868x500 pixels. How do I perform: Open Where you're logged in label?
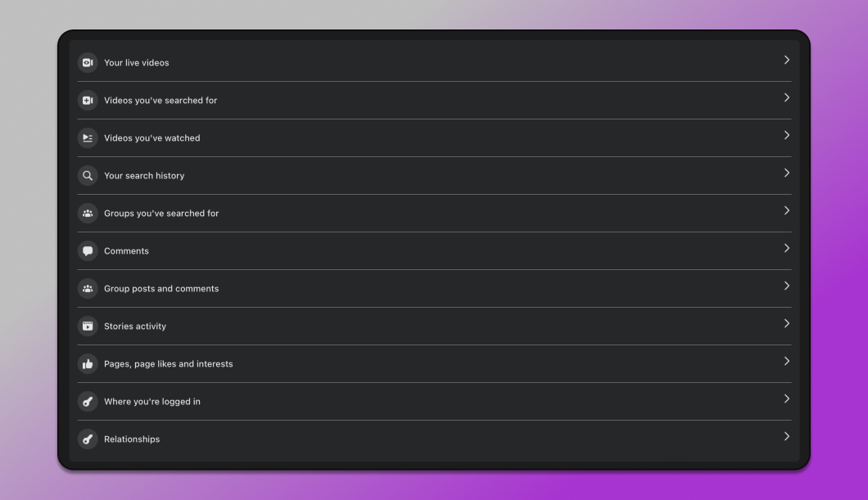(152, 401)
